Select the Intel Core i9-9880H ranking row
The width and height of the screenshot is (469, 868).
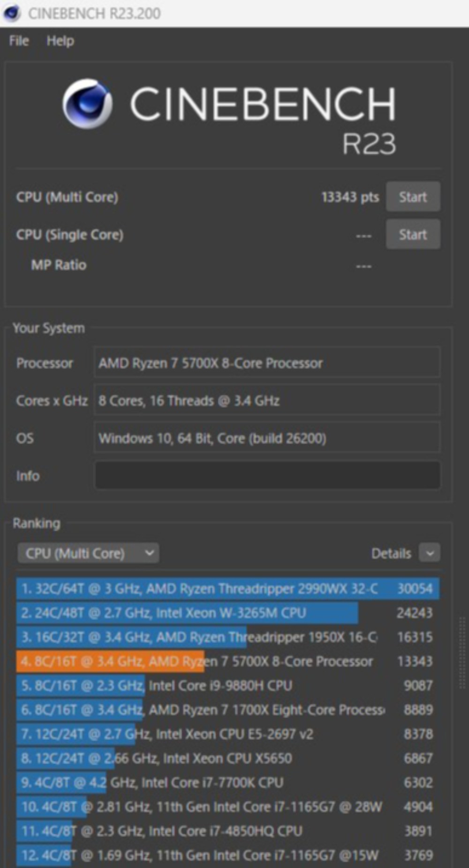click(228, 685)
